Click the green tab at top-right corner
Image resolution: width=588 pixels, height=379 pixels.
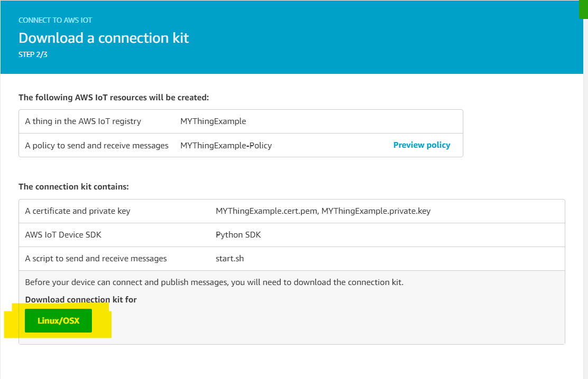(583, 9)
